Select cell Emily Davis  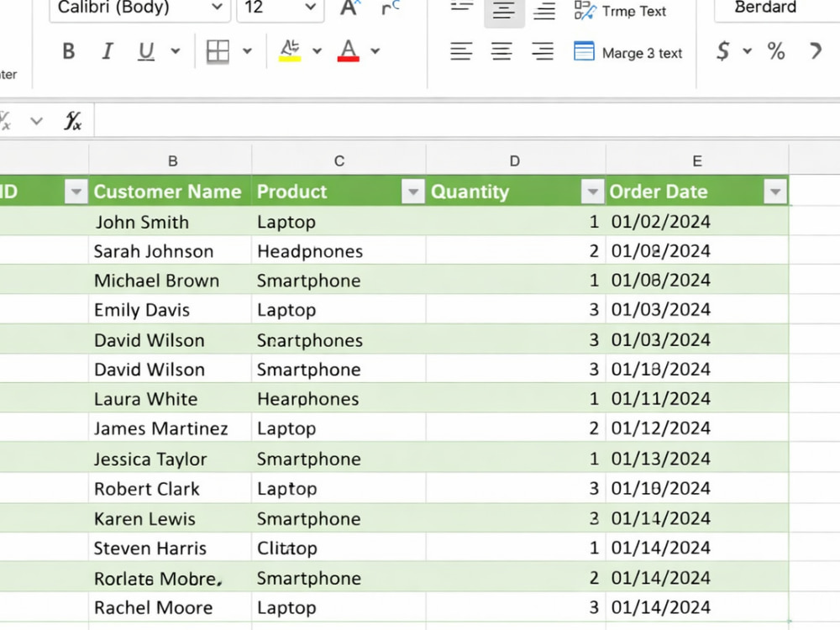tap(171, 310)
